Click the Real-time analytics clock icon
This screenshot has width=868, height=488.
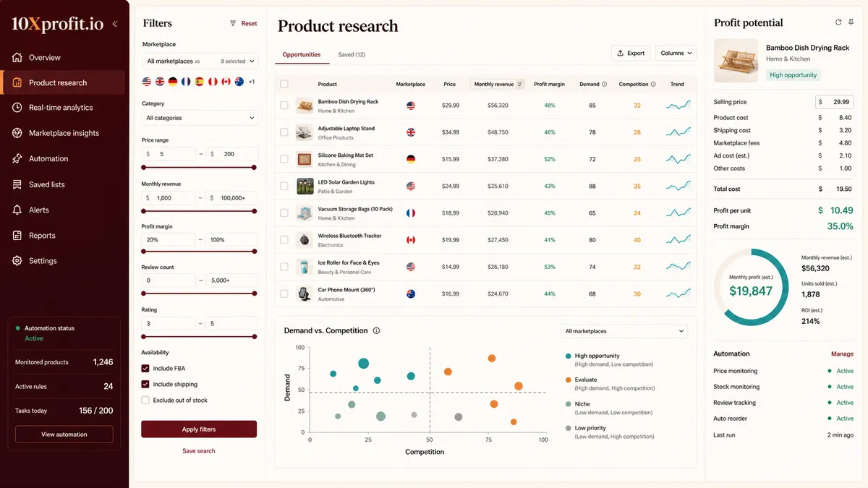pos(17,107)
